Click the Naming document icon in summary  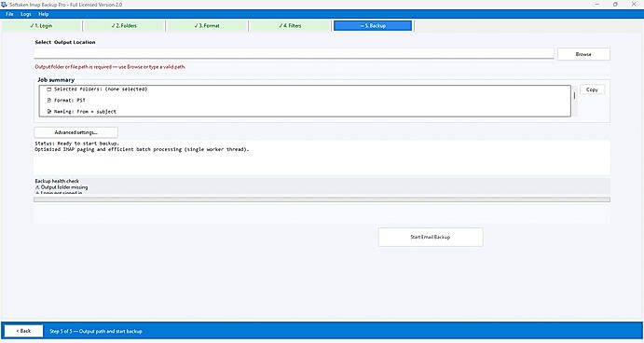[48, 111]
